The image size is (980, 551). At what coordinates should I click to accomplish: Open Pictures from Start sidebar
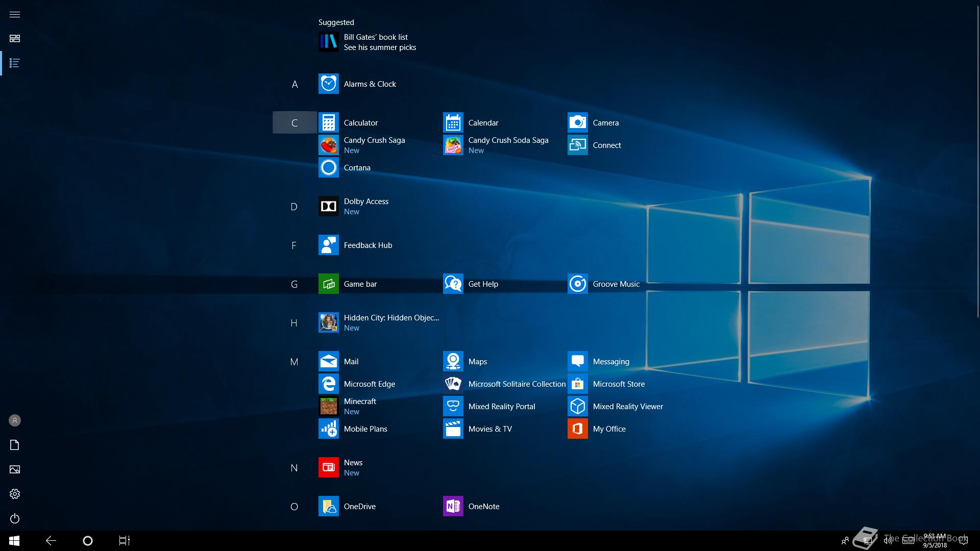pyautogui.click(x=15, y=469)
